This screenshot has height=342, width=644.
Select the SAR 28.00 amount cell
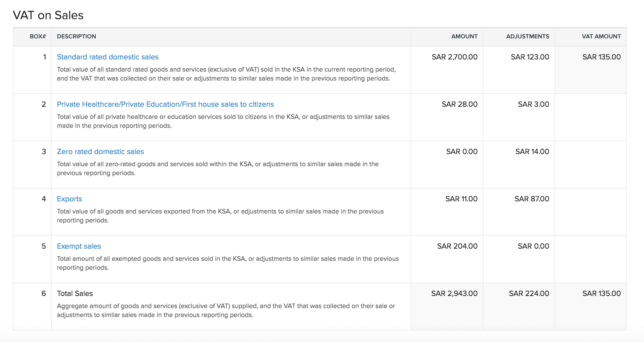pyautogui.click(x=459, y=104)
